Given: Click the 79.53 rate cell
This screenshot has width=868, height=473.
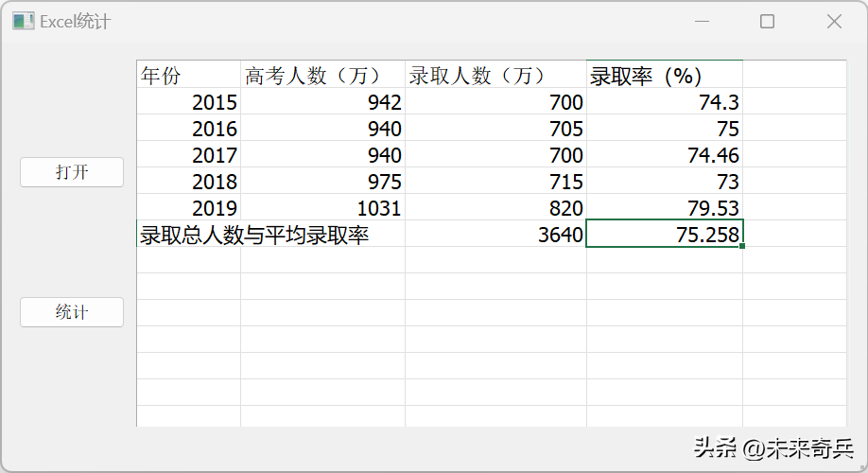Looking at the screenshot, I should tap(665, 207).
